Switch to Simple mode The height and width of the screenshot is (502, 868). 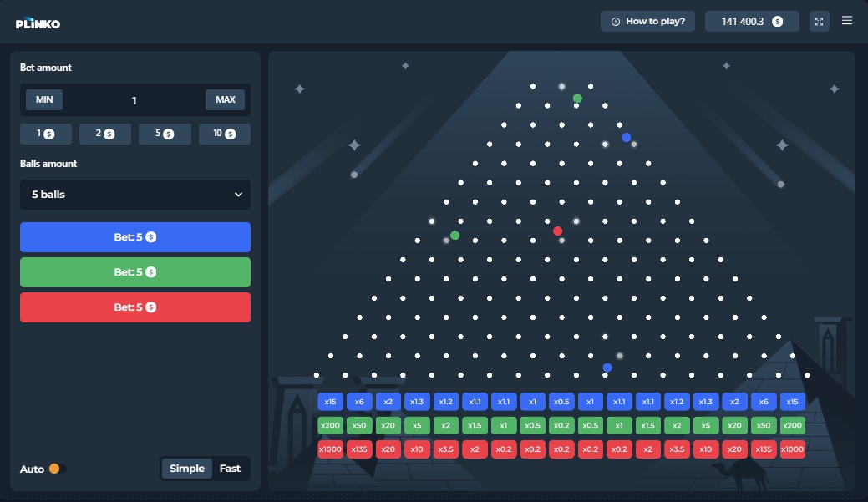(x=187, y=469)
